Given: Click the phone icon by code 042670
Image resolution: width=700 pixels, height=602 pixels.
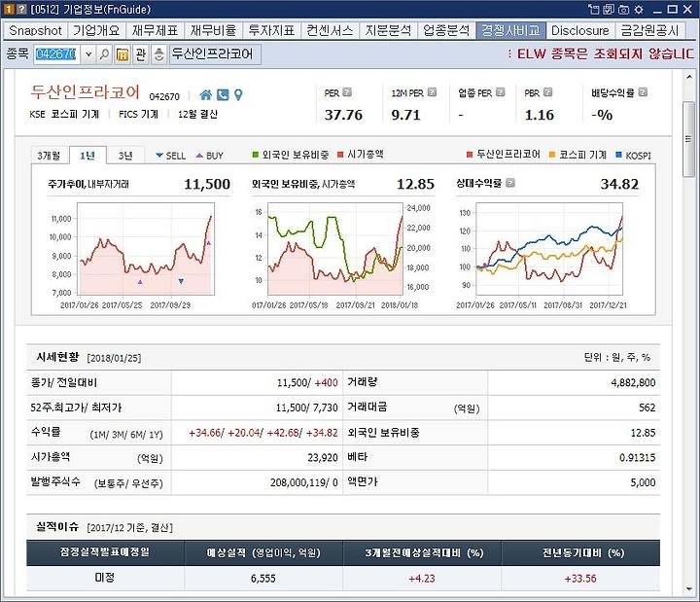Looking at the screenshot, I should tap(223, 94).
